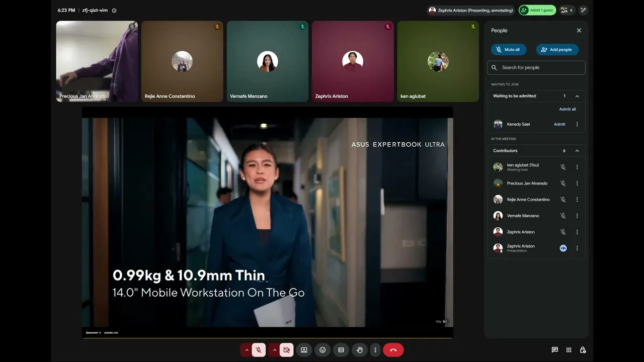Image resolution: width=644 pixels, height=362 pixels.
Task: Turn on closed captions
Action: click(x=341, y=350)
